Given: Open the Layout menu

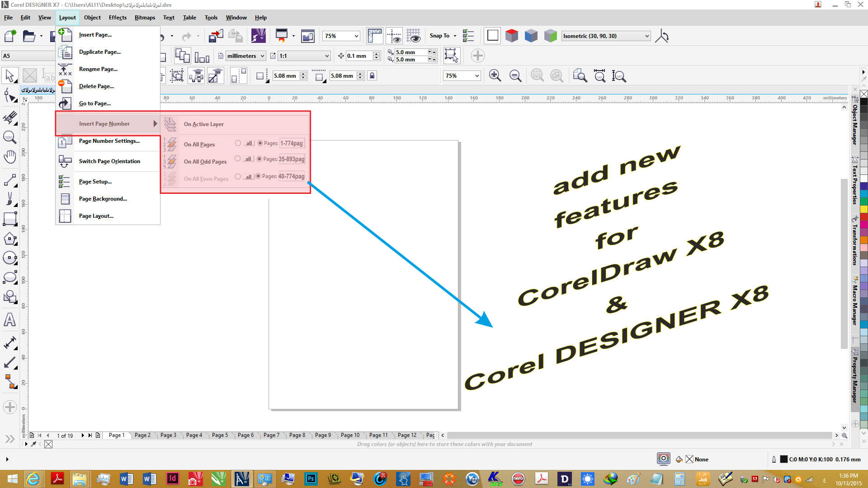Looking at the screenshot, I should point(67,18).
